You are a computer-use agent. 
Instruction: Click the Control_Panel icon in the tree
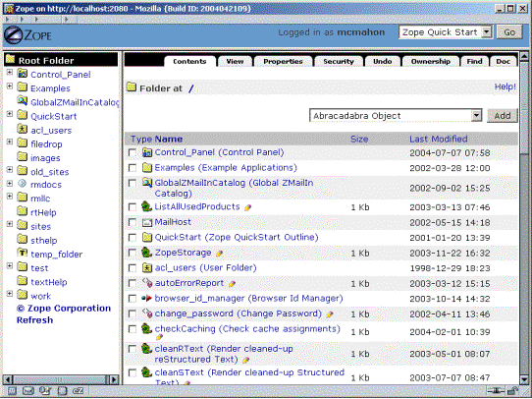click(x=22, y=74)
